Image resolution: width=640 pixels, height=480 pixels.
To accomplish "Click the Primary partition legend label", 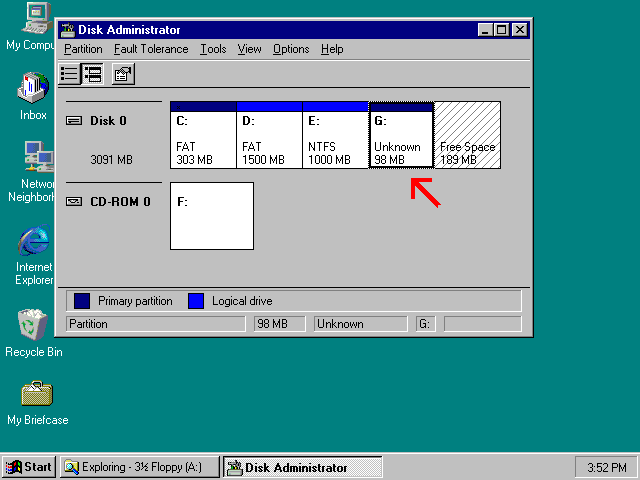I will [135, 301].
